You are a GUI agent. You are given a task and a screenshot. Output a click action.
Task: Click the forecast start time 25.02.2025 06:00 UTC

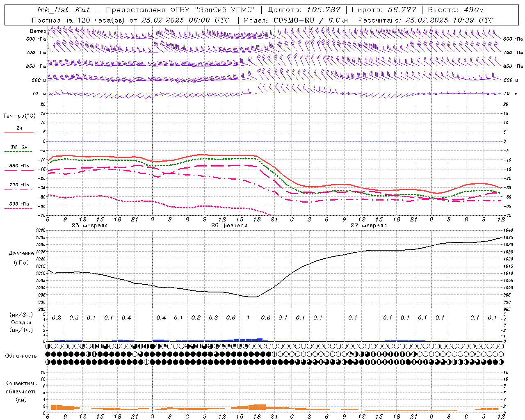[185, 20]
